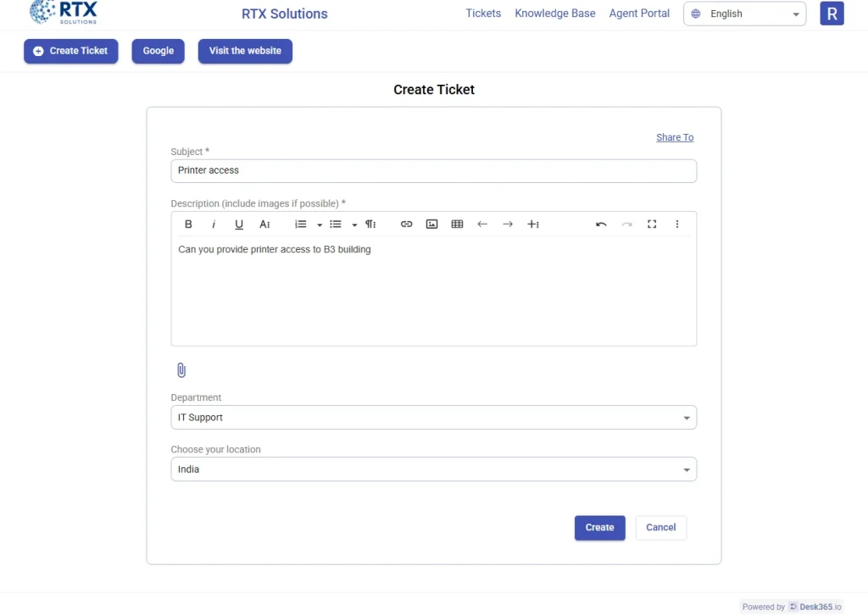Expand the editor to fullscreen mode
Image resolution: width=868 pixels, height=616 pixels.
[x=651, y=224]
